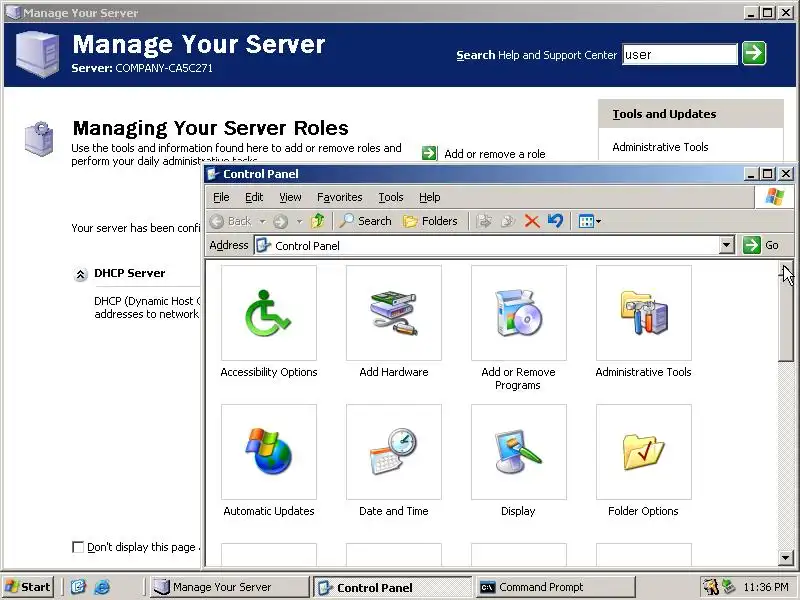Open the Help menu
Screen dimensions: 800x600
tap(430, 197)
